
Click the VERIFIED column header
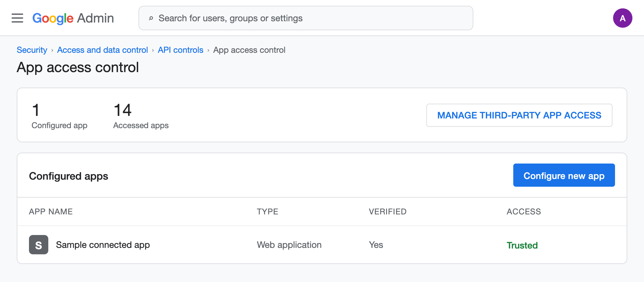pyautogui.click(x=387, y=211)
